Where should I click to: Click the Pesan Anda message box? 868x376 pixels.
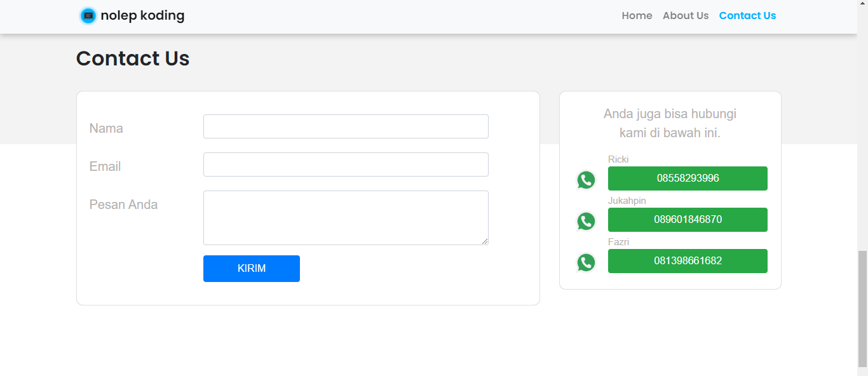[x=346, y=217]
